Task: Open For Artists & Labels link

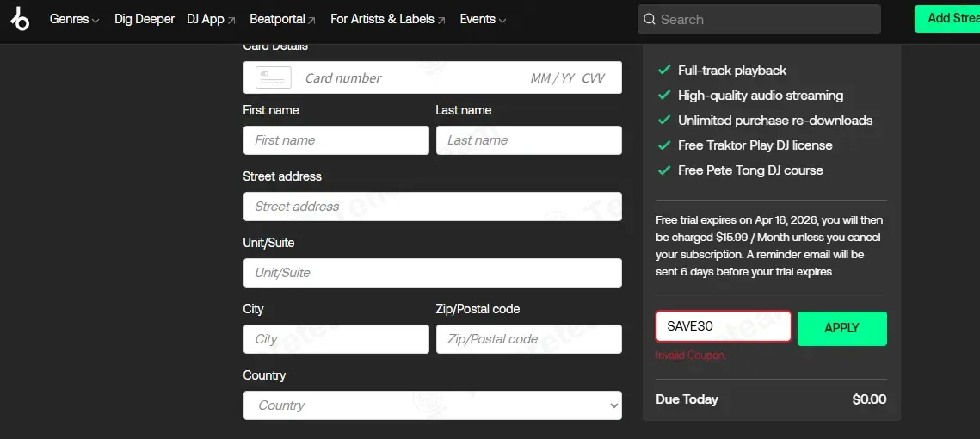Action: [387, 20]
